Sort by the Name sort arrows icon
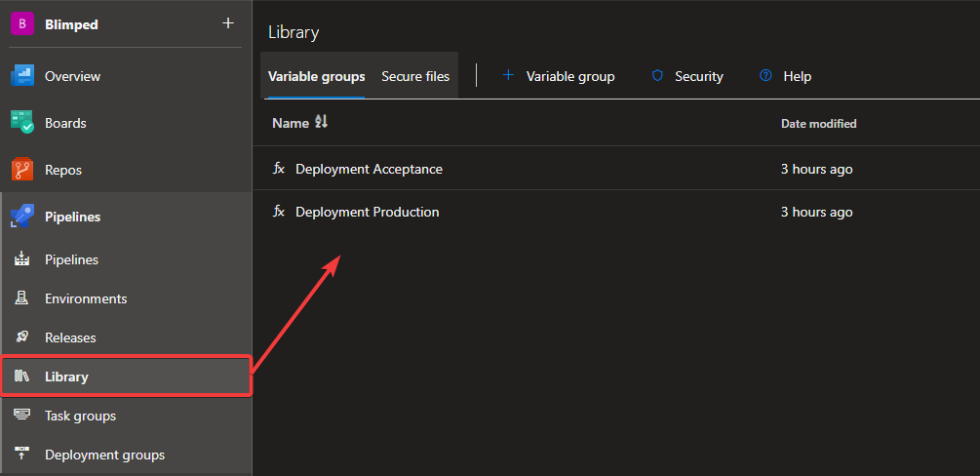Image resolution: width=980 pixels, height=476 pixels. [x=321, y=122]
